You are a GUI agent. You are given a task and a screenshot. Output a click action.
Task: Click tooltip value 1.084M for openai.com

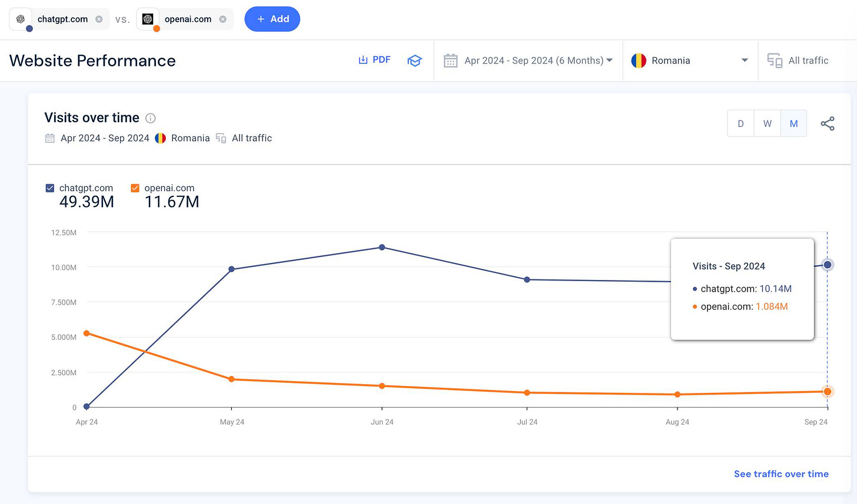point(772,306)
